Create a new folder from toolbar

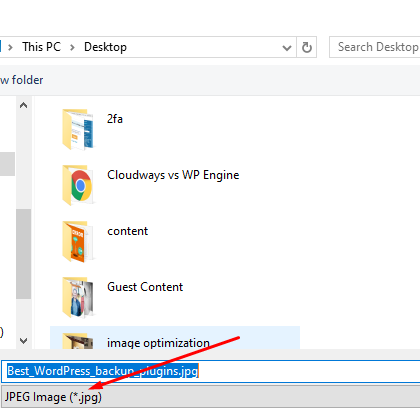pos(21,80)
